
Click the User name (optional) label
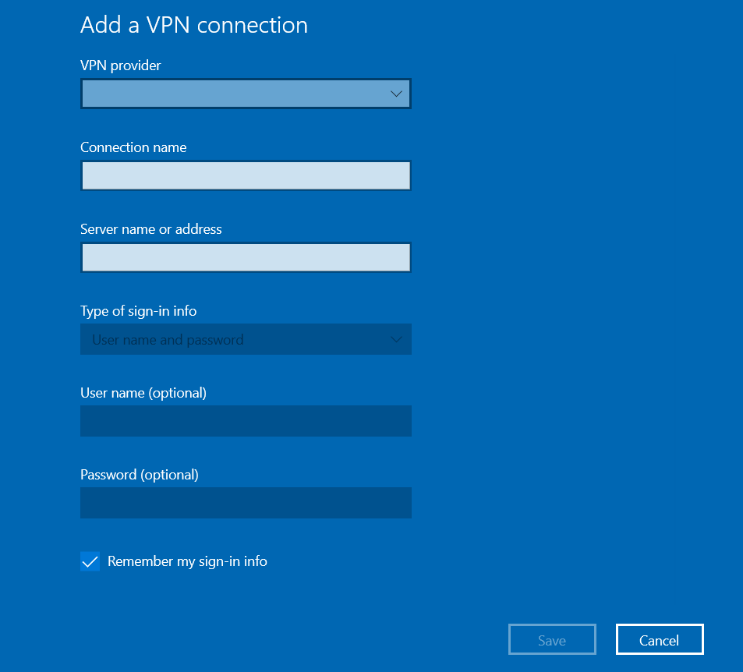[144, 393]
